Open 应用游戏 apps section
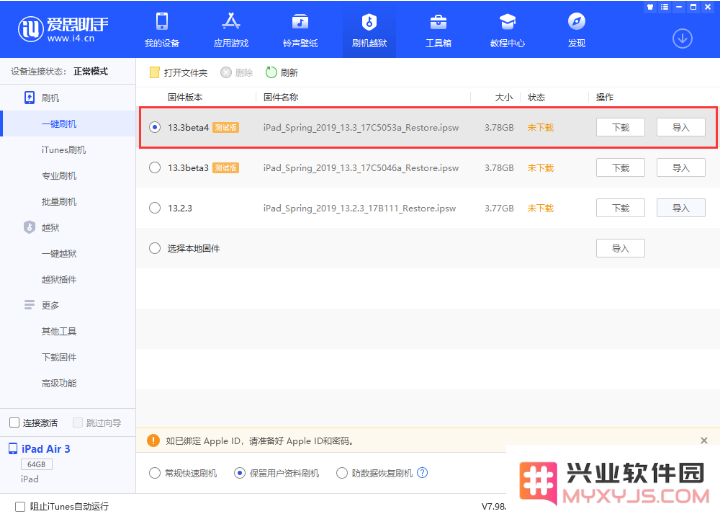 (231, 29)
